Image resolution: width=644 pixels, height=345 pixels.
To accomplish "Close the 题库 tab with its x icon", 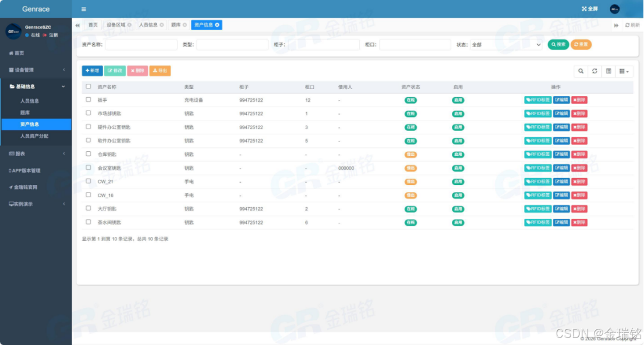I will [185, 25].
